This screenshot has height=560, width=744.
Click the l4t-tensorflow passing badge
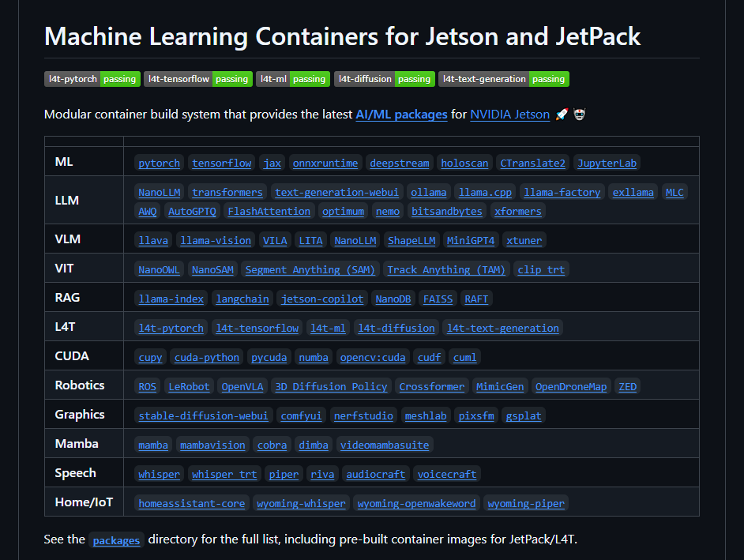click(x=198, y=79)
